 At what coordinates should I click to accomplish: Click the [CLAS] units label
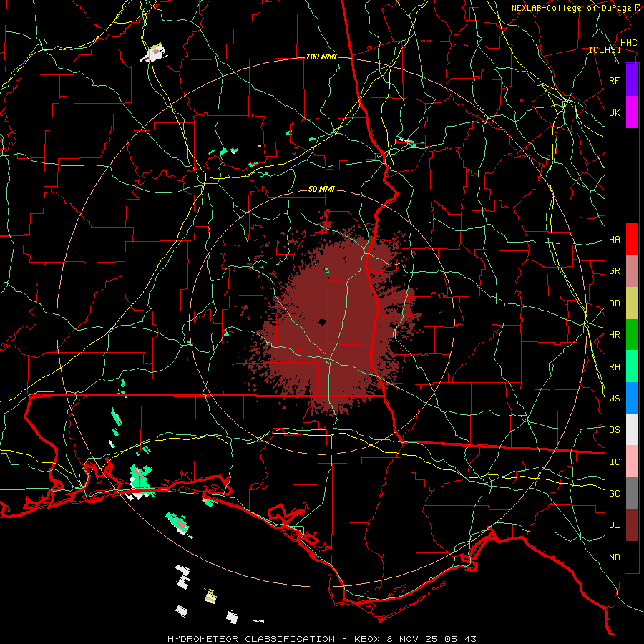pos(605,49)
